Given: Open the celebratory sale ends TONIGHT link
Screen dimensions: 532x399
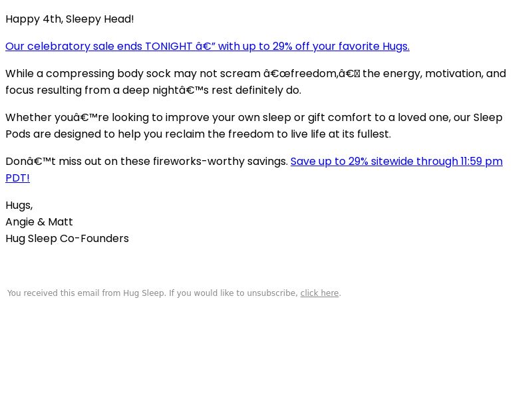Looking at the screenshot, I should point(207,47).
